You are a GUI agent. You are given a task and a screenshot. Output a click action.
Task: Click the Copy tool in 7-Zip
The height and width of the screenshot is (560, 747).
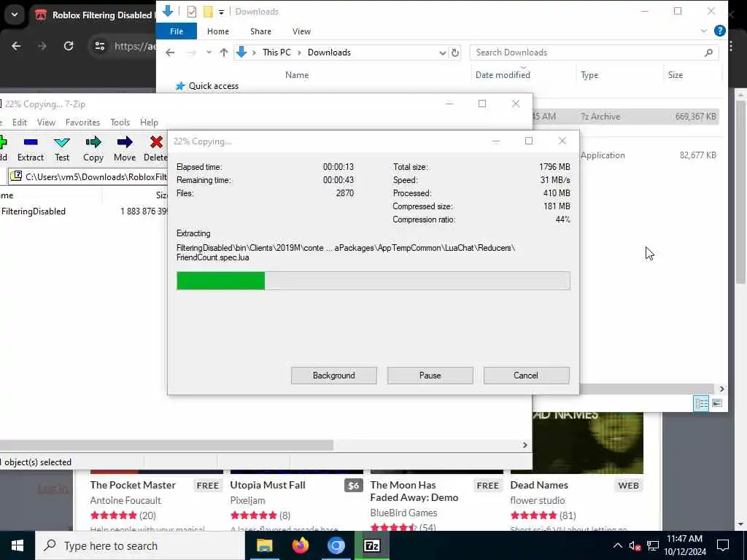(93, 149)
